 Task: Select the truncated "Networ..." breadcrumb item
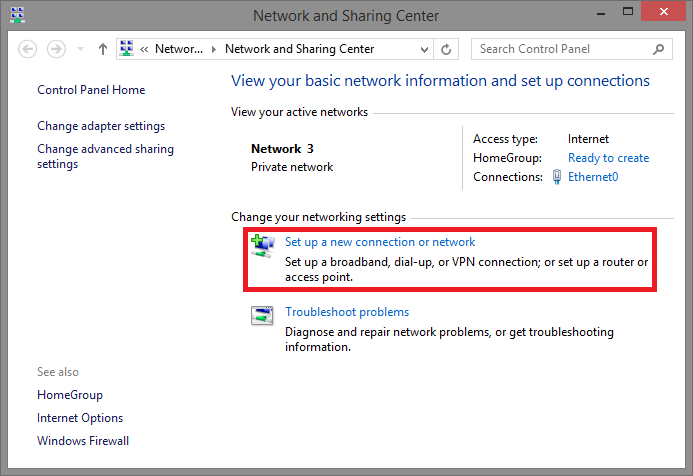pyautogui.click(x=178, y=49)
